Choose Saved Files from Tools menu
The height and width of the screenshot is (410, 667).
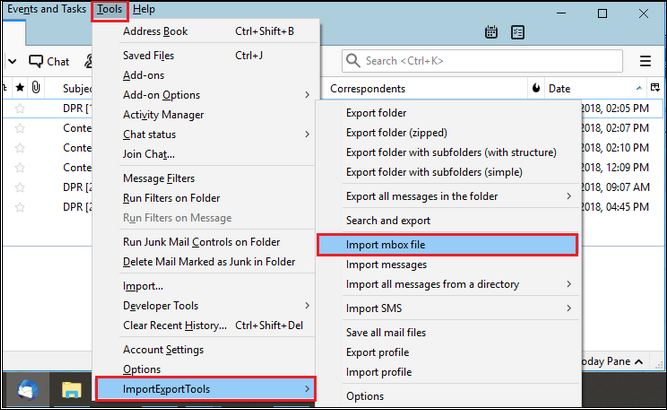pyautogui.click(x=206, y=55)
